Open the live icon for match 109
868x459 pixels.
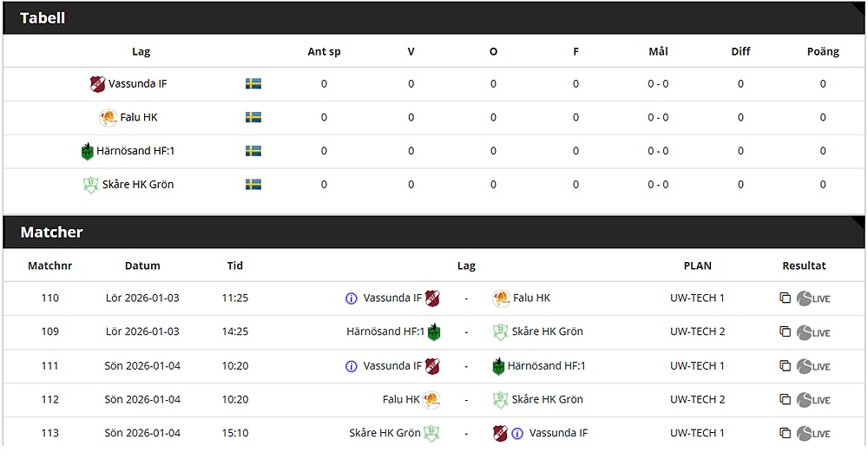813,332
